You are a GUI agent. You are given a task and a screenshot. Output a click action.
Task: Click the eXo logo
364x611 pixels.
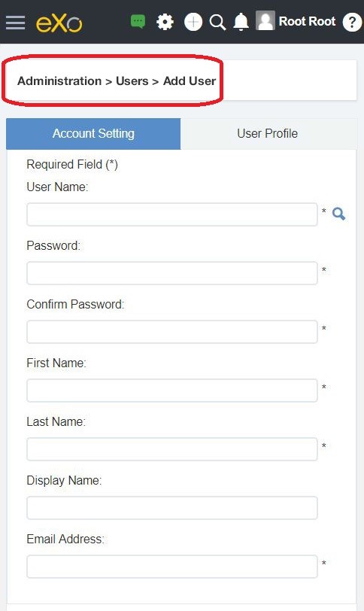tap(59, 23)
